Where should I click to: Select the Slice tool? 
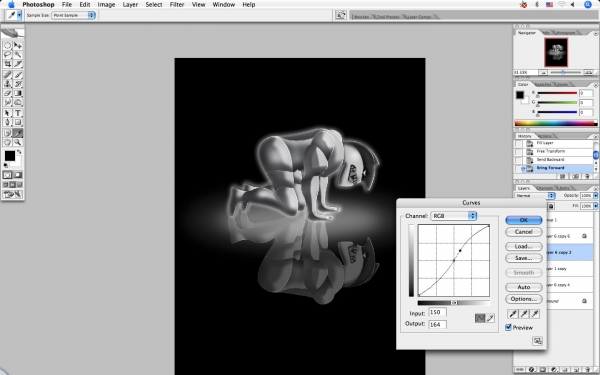(18, 64)
